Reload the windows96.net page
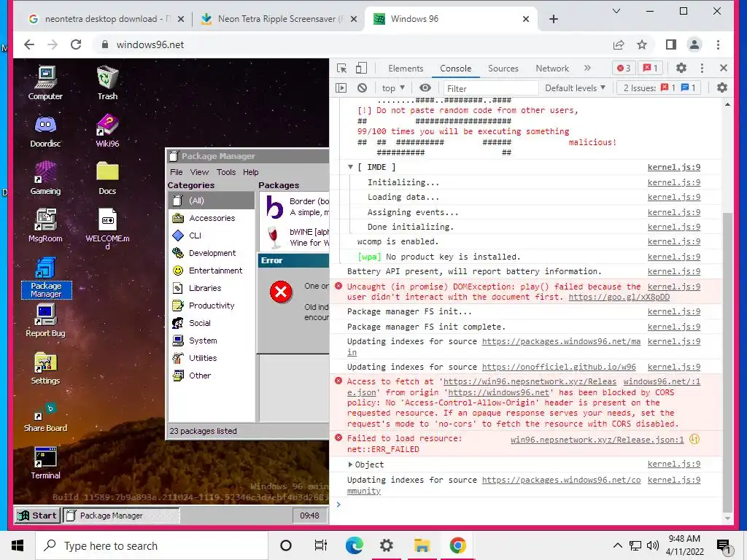The image size is (747, 560). tap(76, 44)
